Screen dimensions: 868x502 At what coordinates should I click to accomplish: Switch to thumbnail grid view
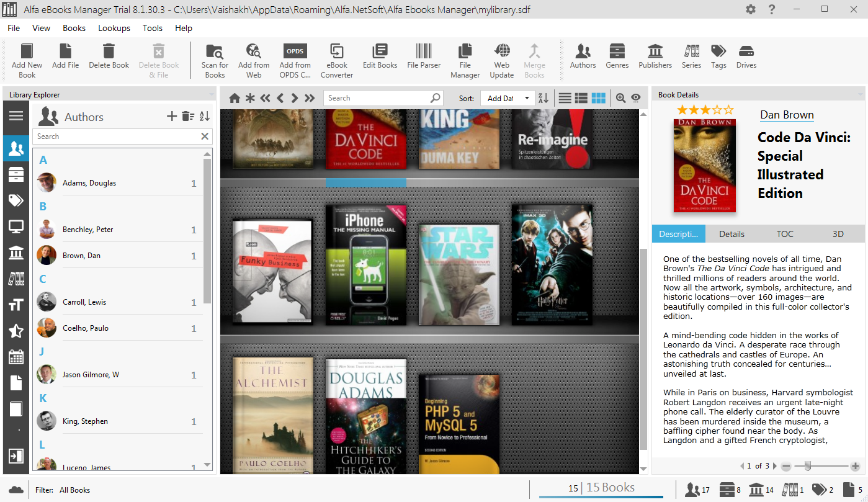point(598,98)
